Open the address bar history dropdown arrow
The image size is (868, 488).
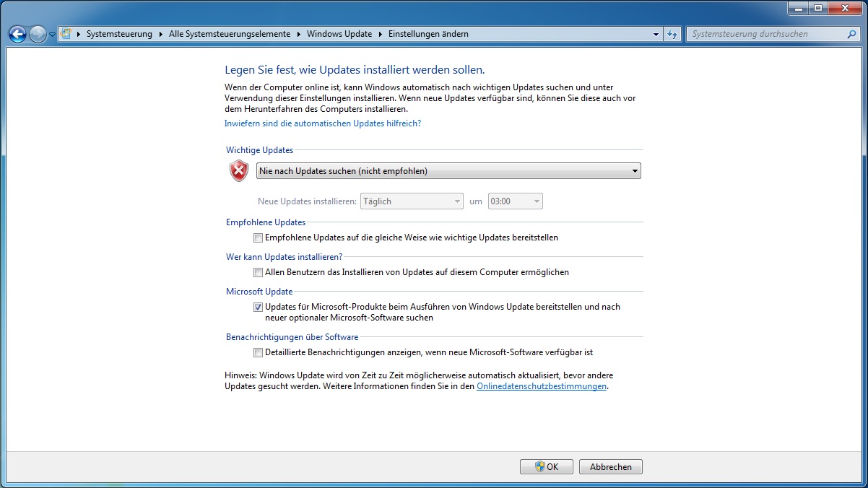click(656, 34)
